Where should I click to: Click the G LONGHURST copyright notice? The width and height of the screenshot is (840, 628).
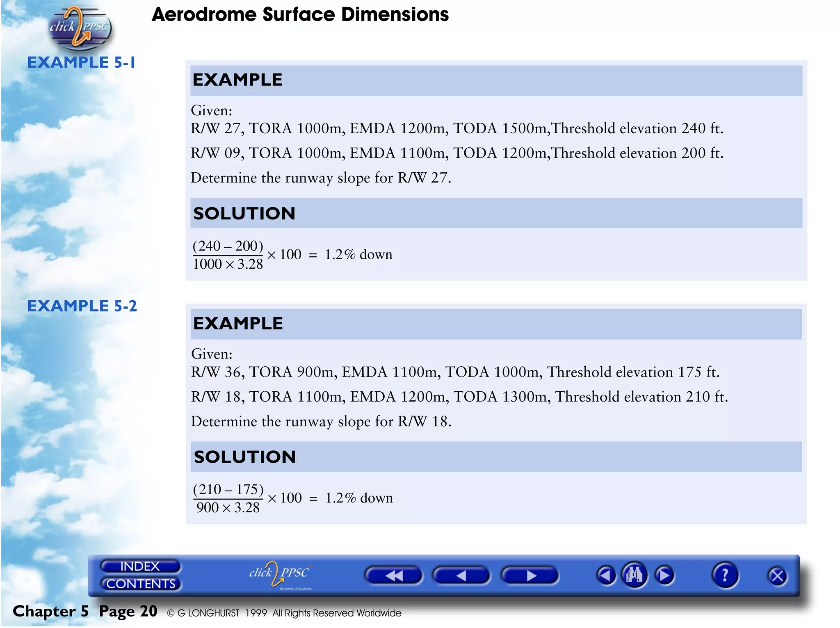(284, 613)
